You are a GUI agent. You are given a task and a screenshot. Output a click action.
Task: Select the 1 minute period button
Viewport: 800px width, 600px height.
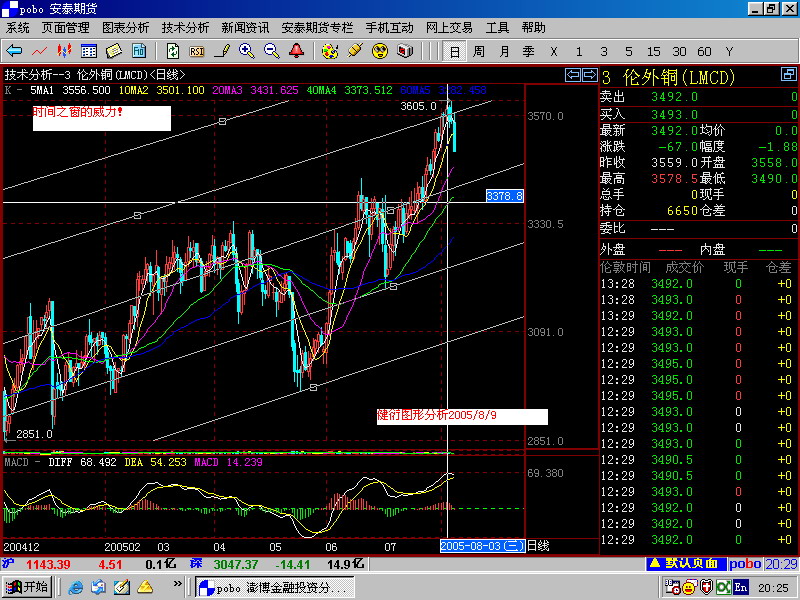click(579, 52)
